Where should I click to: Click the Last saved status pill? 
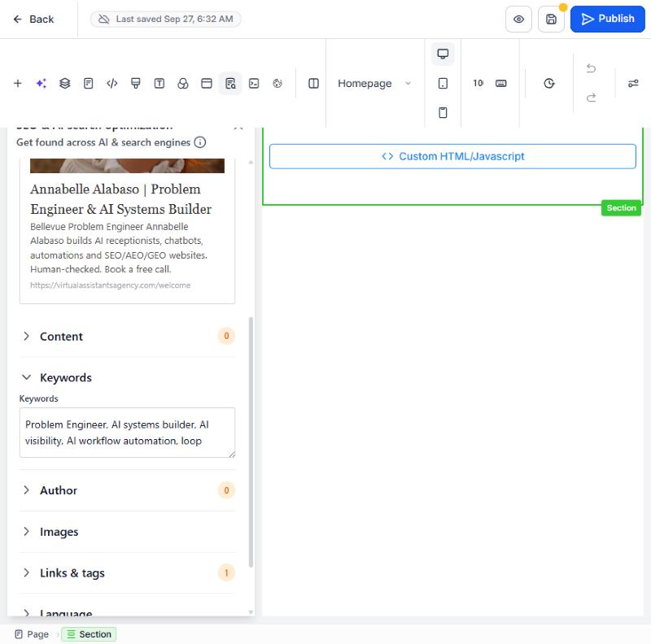tap(166, 19)
